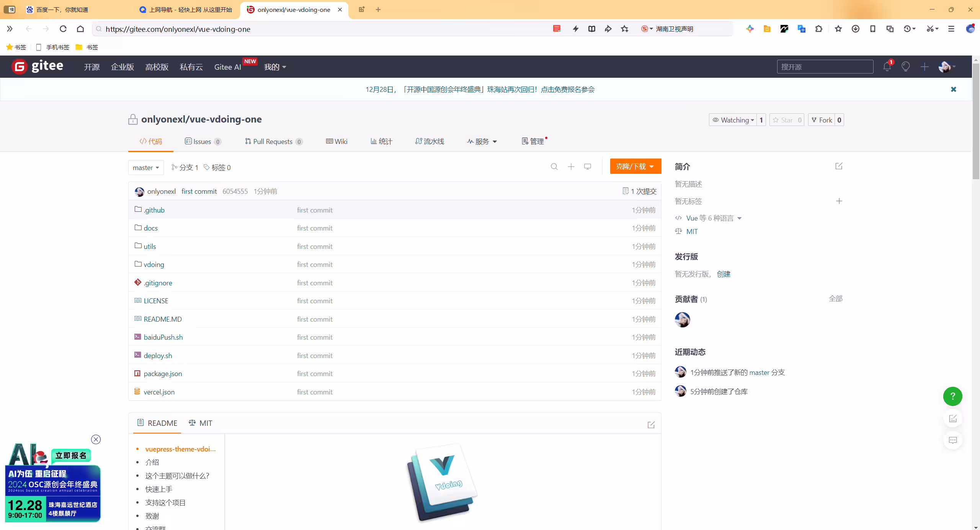Image resolution: width=980 pixels, height=530 pixels.
Task: Open the Wiki tab
Action: 337,141
